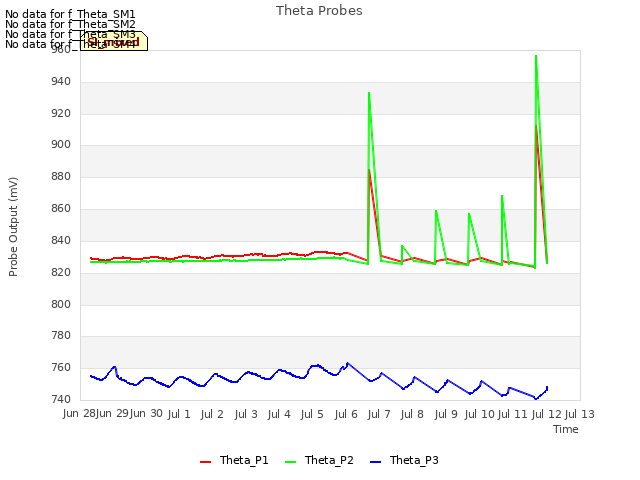Click the Jul 2 x-axis date label
The width and height of the screenshot is (640, 480).
[212, 414]
